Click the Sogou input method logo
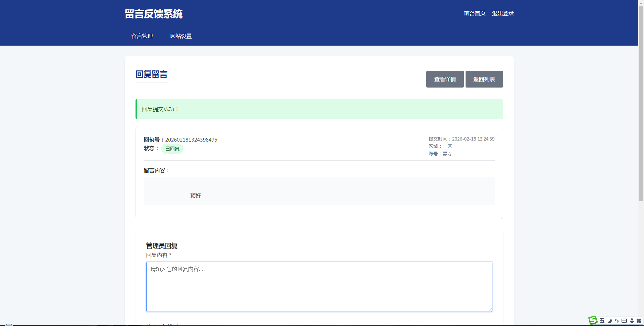 (593, 320)
